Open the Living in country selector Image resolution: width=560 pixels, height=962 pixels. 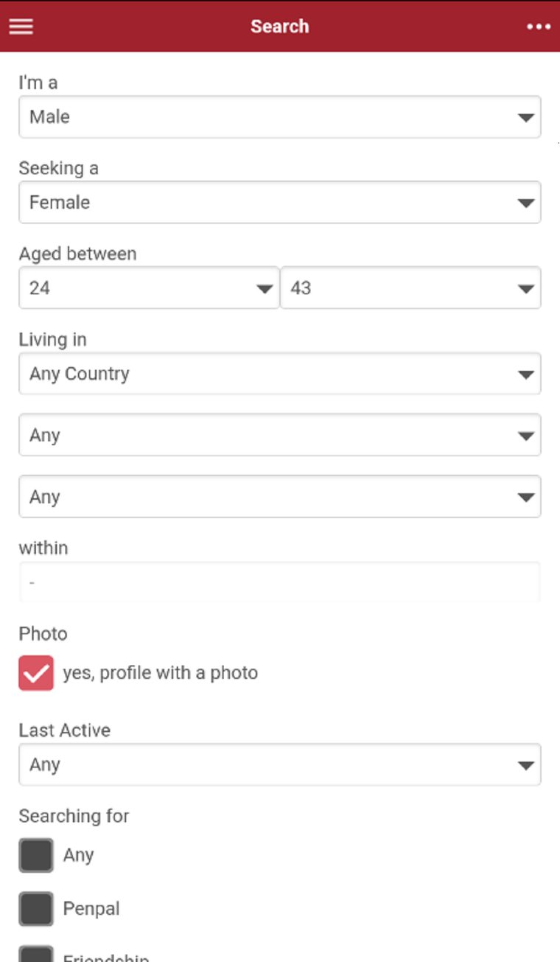pyautogui.click(x=280, y=374)
